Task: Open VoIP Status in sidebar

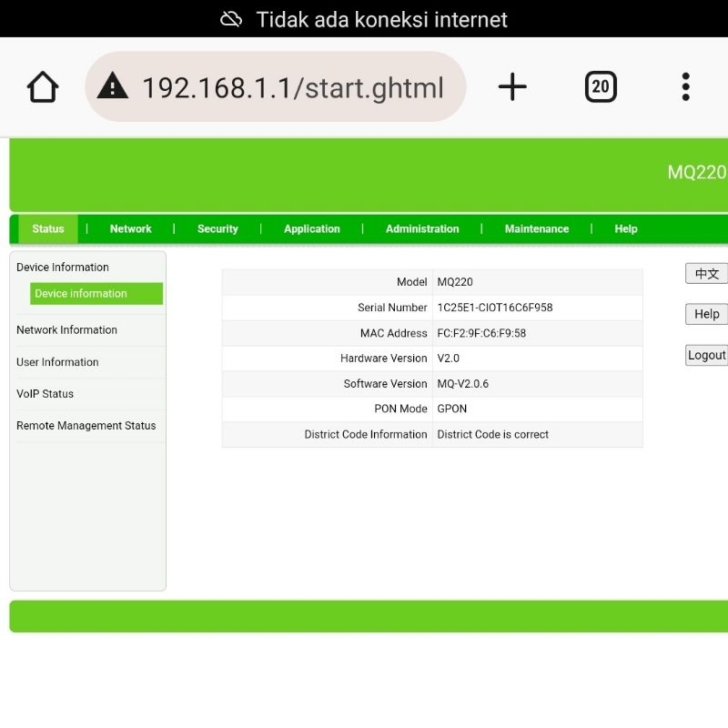Action: (x=45, y=394)
